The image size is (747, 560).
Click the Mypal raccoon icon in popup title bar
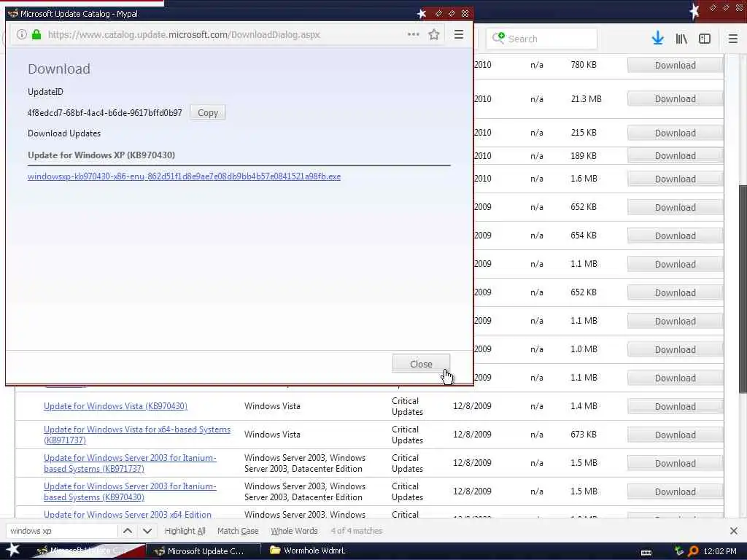coord(13,13)
